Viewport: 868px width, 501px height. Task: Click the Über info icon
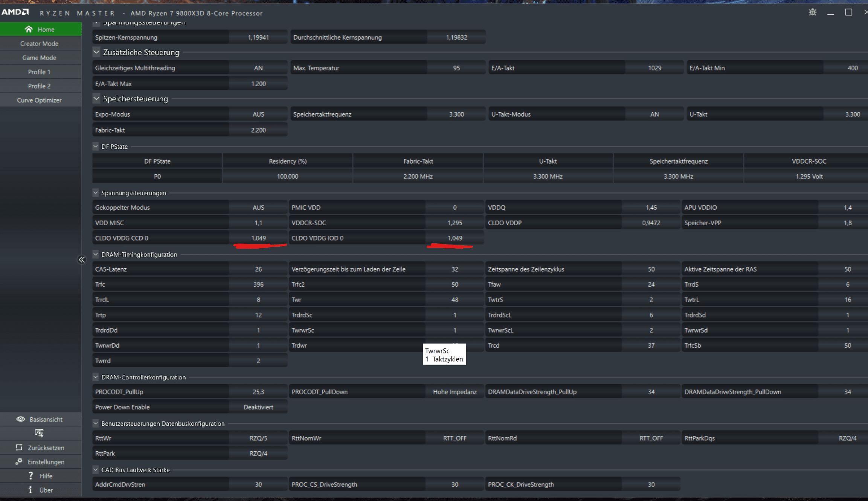click(30, 490)
